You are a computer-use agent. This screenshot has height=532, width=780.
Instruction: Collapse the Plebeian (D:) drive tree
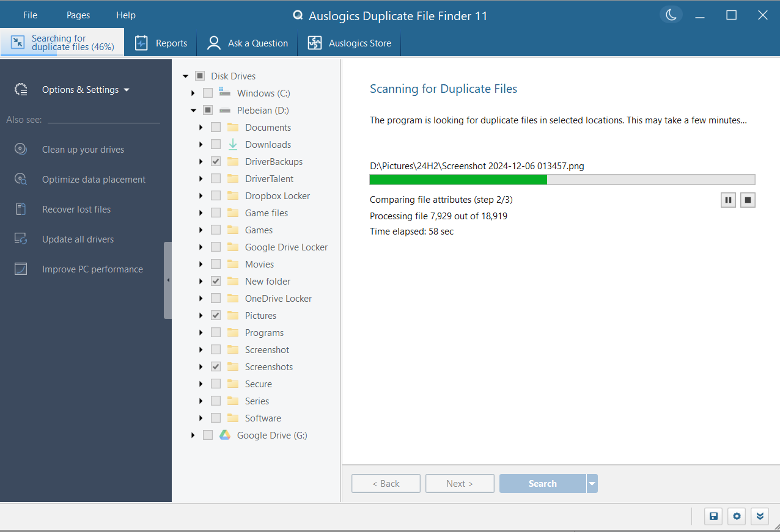[x=193, y=111]
